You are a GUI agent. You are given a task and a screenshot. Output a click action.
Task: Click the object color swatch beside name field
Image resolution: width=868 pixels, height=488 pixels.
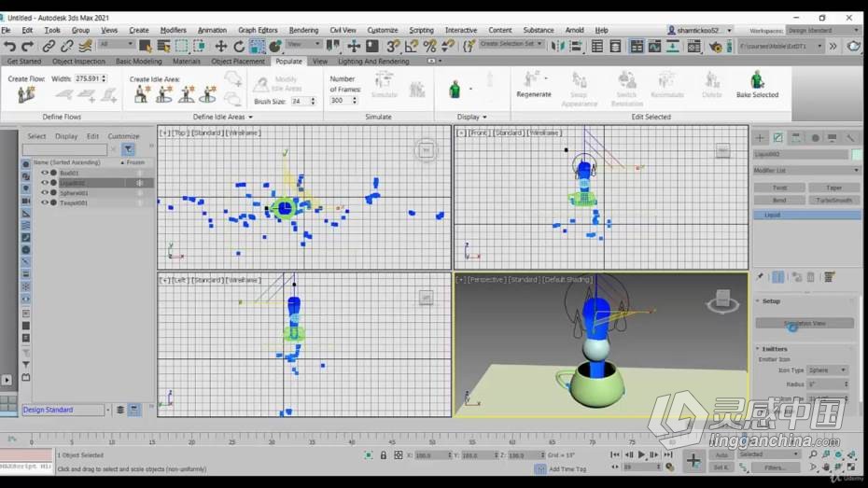pos(857,154)
